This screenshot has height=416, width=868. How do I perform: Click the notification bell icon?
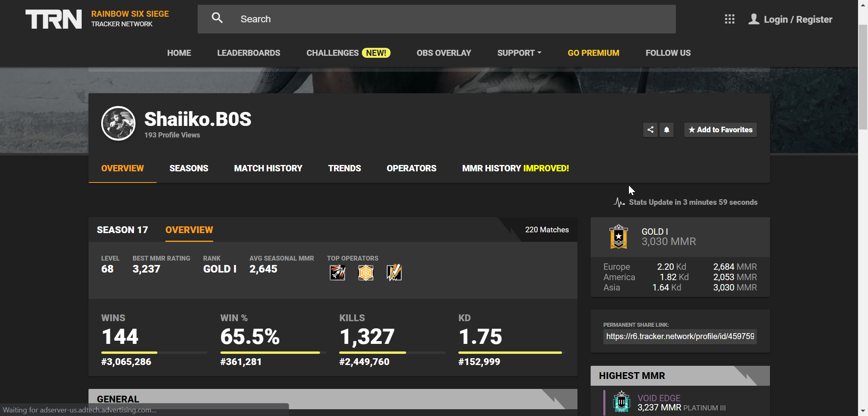[x=667, y=130]
